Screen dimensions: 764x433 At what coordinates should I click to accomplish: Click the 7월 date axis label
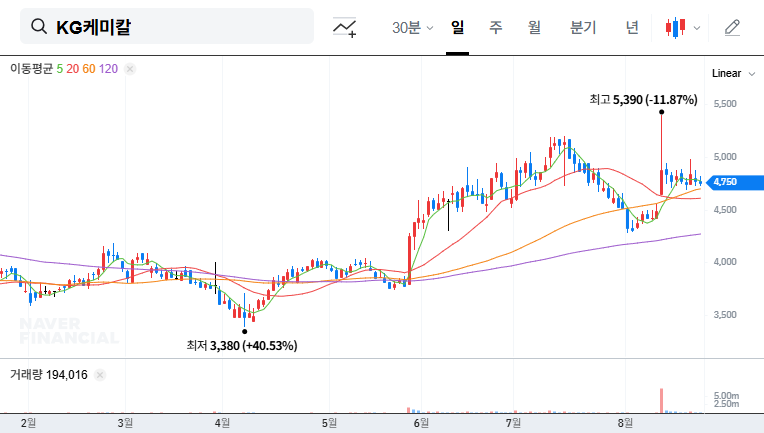514,423
